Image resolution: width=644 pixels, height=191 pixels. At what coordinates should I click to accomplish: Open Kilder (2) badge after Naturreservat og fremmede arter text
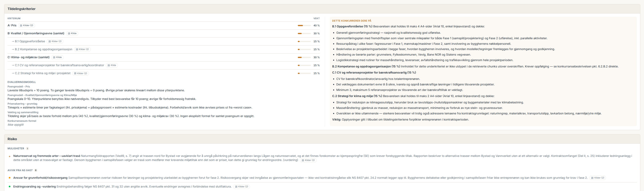[308, 160]
